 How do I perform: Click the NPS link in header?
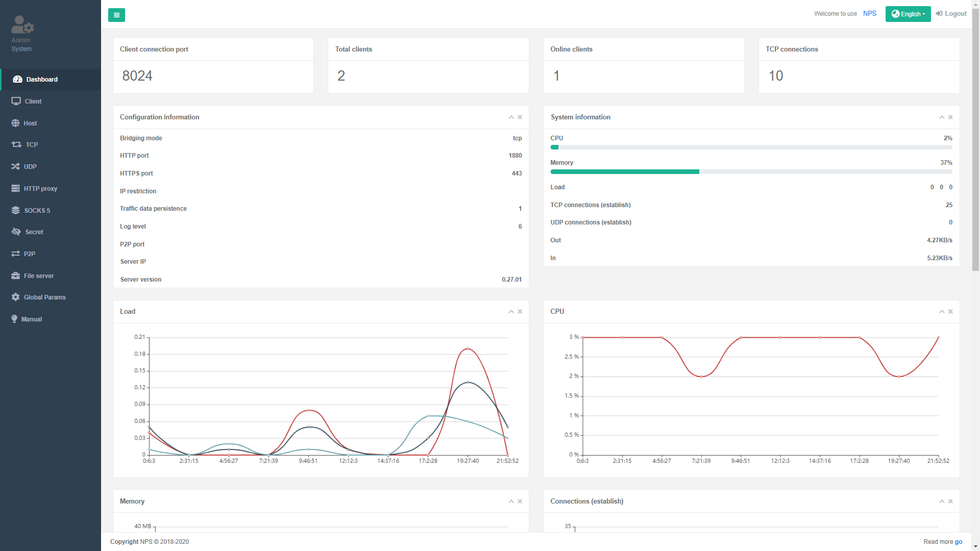coord(869,14)
